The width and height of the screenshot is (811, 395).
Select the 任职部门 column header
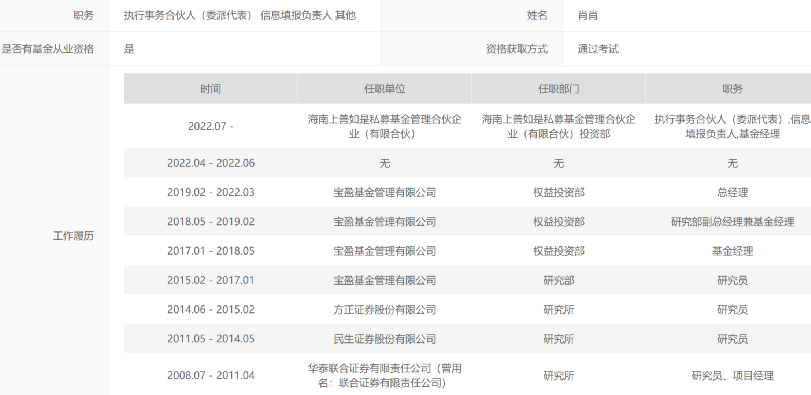pos(559,89)
